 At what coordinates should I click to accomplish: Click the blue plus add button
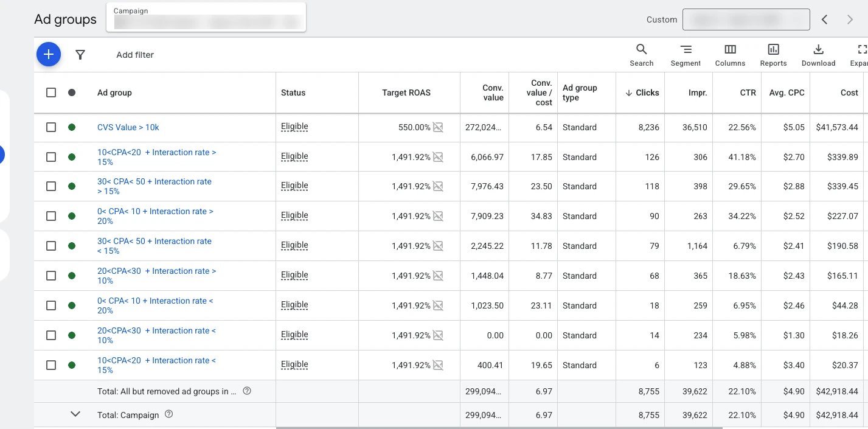pyautogui.click(x=49, y=54)
